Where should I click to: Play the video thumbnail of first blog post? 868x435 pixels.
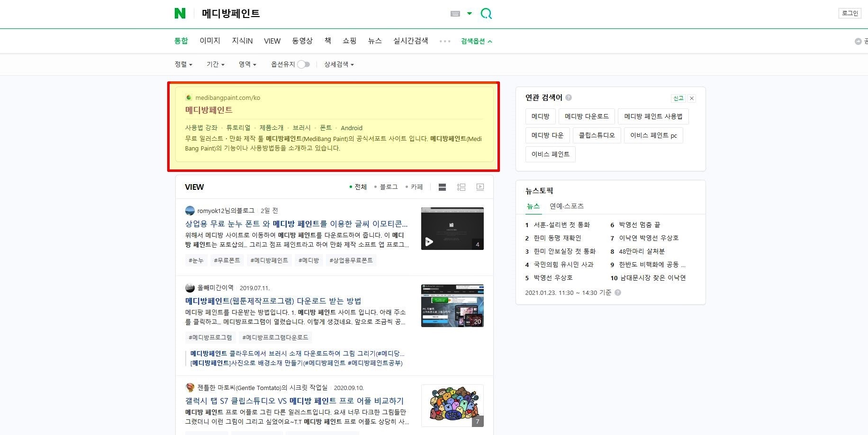tap(452, 229)
